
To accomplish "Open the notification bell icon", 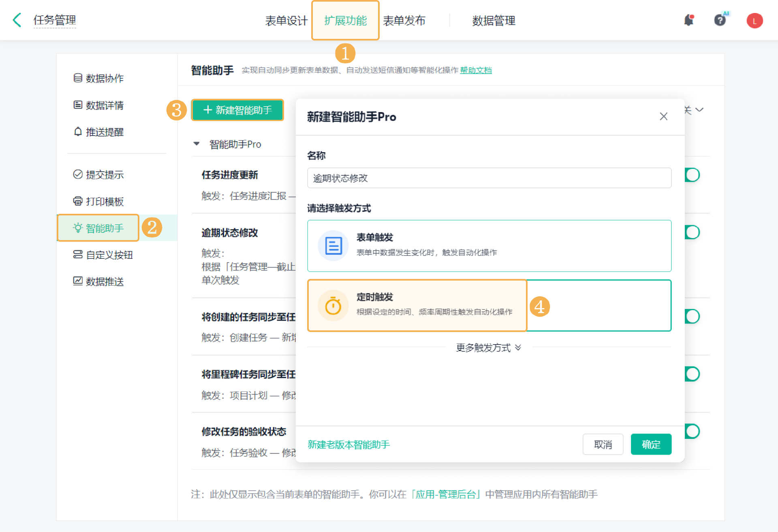I will pyautogui.click(x=688, y=20).
